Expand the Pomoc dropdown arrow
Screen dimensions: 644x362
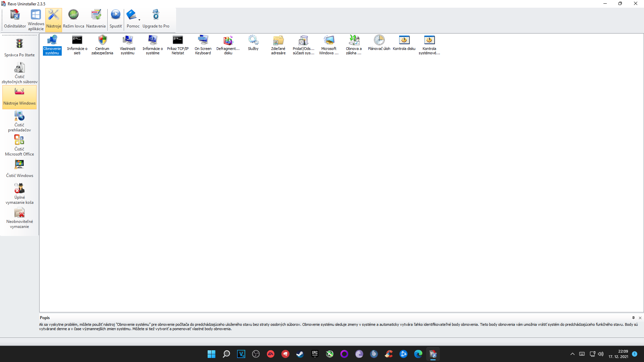click(139, 20)
